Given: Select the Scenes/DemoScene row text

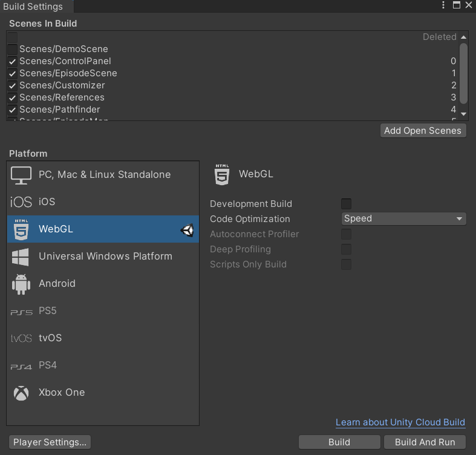Looking at the screenshot, I should (64, 49).
